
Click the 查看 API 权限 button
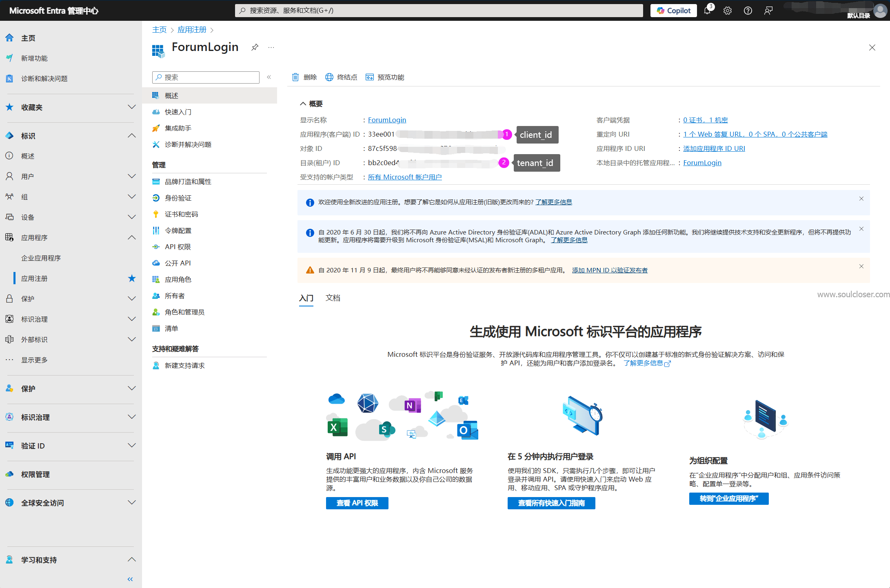tap(357, 503)
